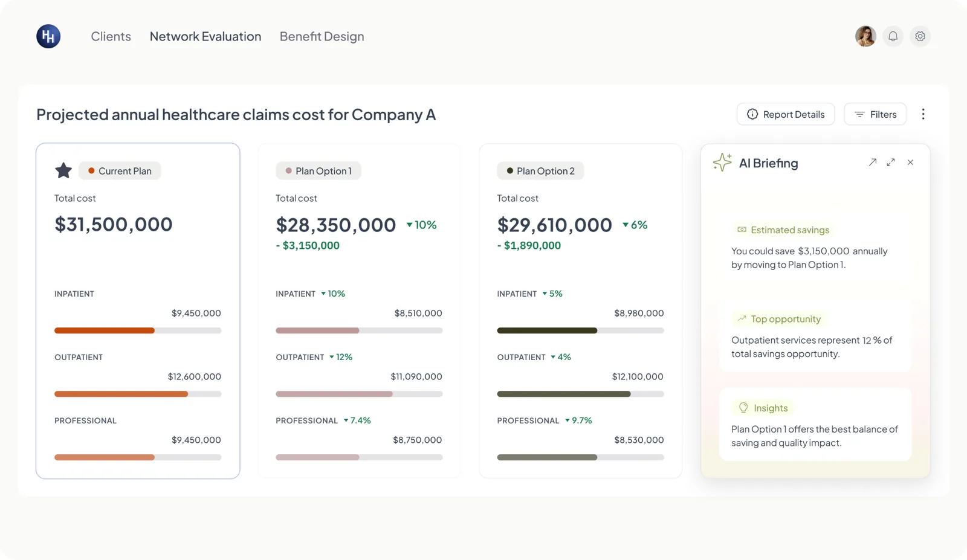Click the AI Briefing sparkle icon

pos(722,162)
